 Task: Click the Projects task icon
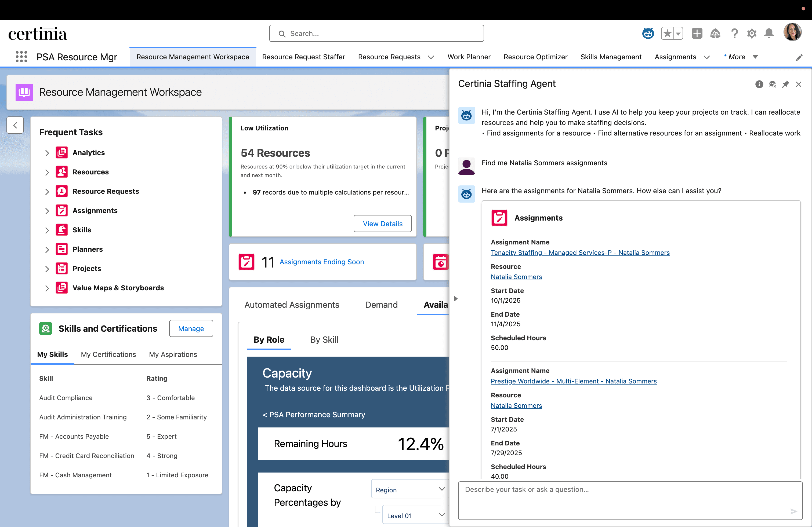[62, 269]
